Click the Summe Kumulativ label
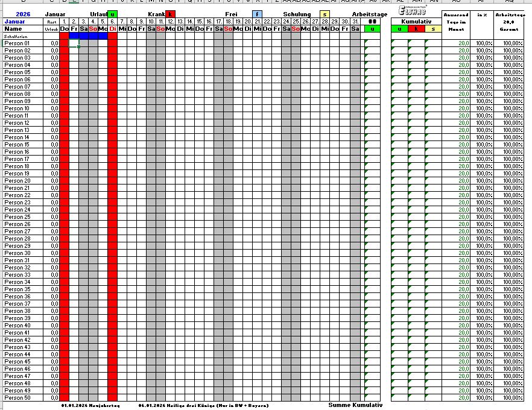532x410 pixels. (x=355, y=405)
